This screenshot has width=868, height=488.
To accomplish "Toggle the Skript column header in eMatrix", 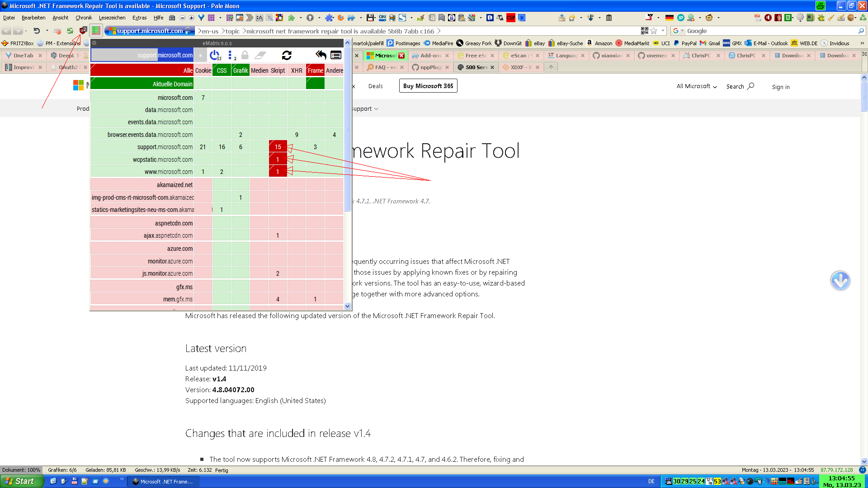I will pos(278,70).
